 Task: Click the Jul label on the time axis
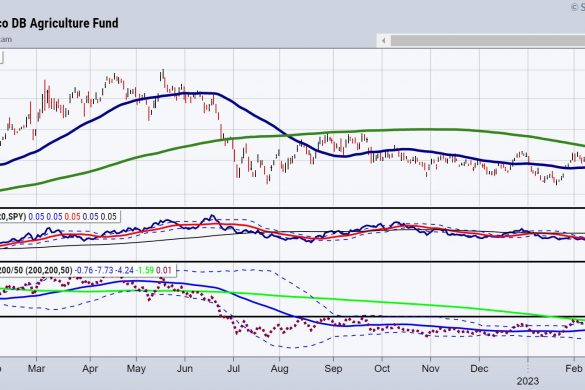233,369
